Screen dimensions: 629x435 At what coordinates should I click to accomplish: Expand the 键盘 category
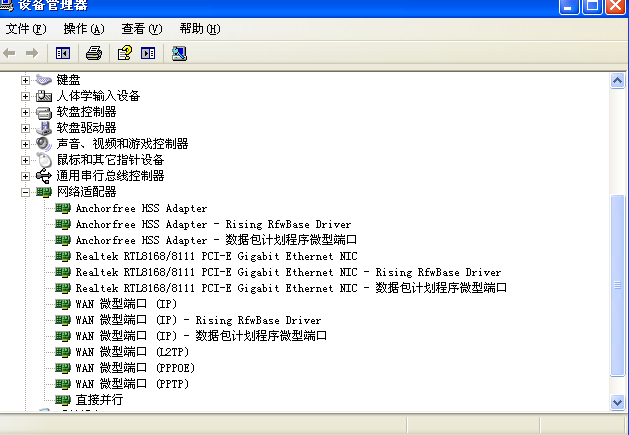25,80
